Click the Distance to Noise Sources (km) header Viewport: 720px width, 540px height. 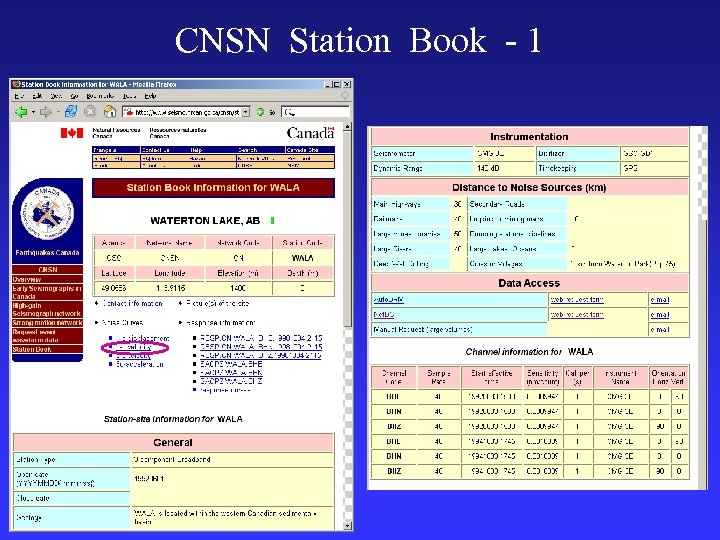coord(529,187)
